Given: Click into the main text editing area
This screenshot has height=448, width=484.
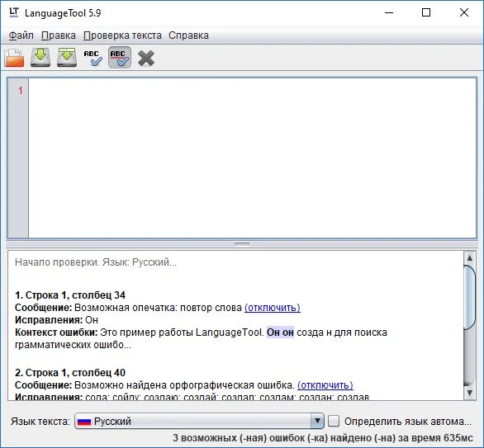Looking at the screenshot, I should (252, 158).
